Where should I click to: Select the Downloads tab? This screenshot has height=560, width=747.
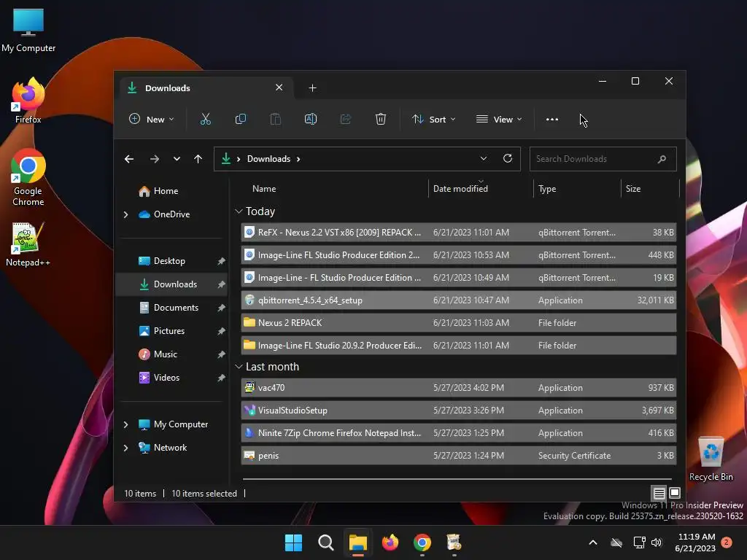click(x=205, y=88)
